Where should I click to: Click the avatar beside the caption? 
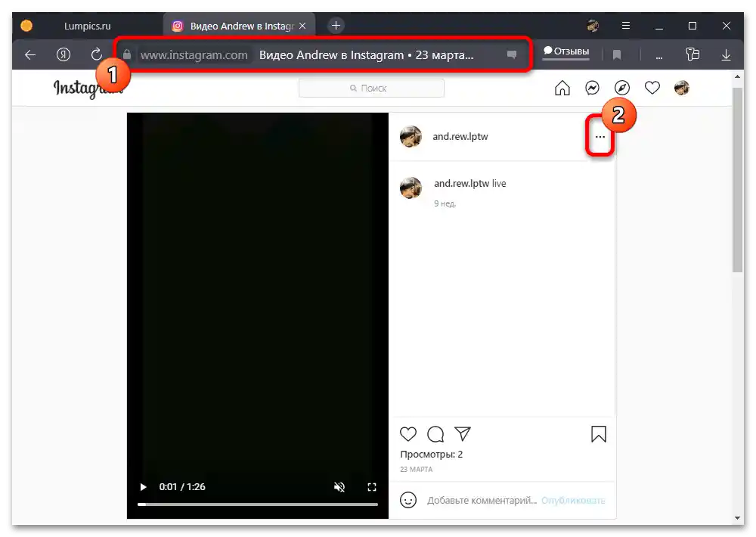pos(411,188)
